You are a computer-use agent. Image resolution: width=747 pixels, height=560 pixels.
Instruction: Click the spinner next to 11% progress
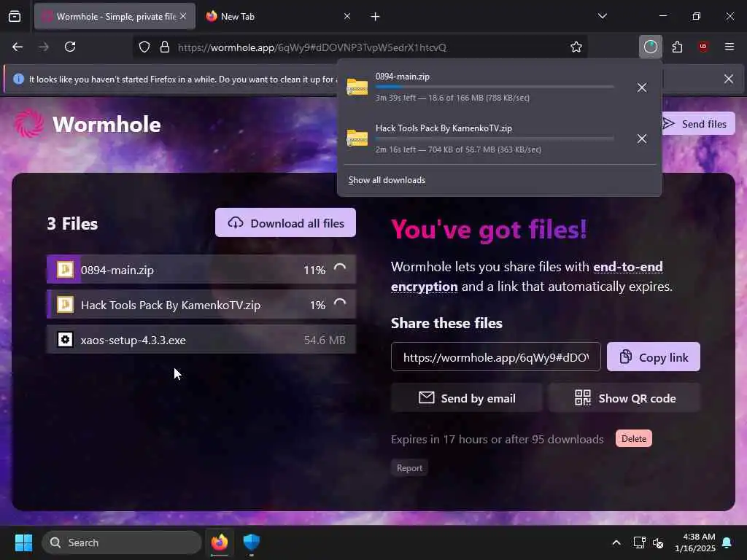tap(340, 269)
